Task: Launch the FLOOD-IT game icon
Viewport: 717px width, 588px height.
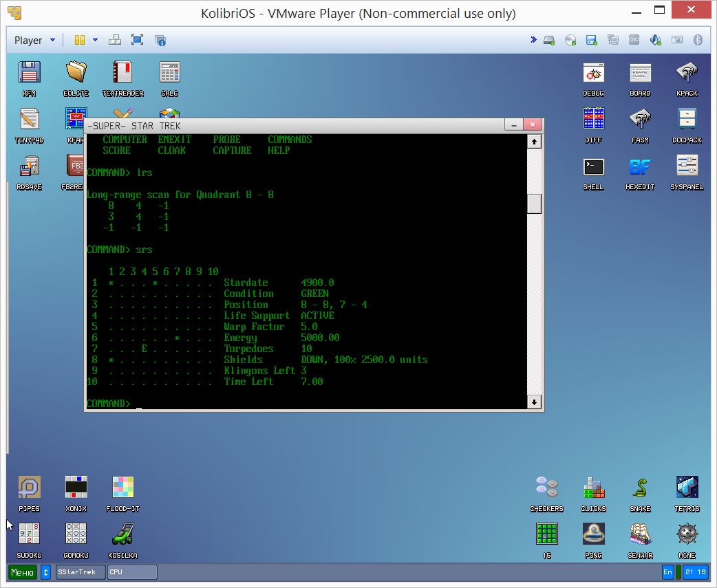Action: point(122,488)
